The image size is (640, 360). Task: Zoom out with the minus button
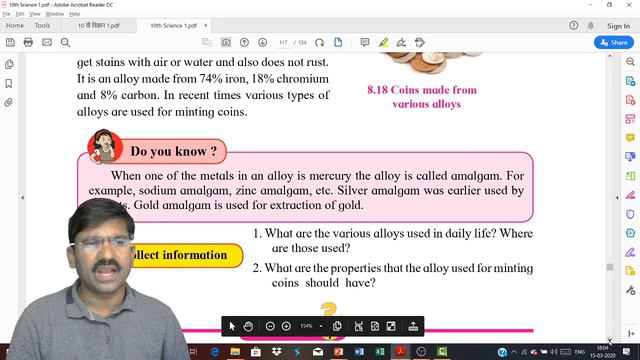click(270, 326)
